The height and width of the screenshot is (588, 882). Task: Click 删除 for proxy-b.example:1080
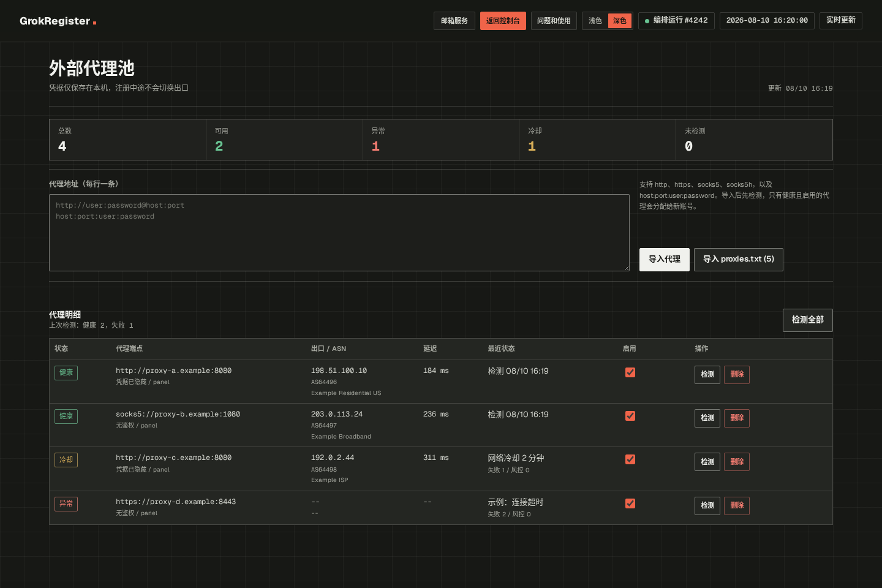[737, 418]
